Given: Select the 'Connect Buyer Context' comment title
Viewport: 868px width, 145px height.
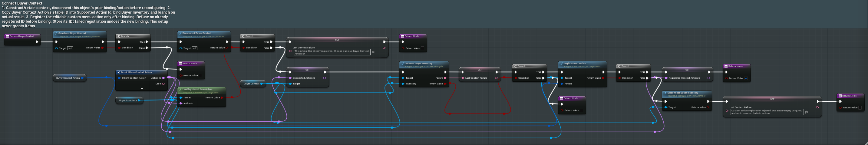Looking at the screenshot, I should (x=22, y=3).
